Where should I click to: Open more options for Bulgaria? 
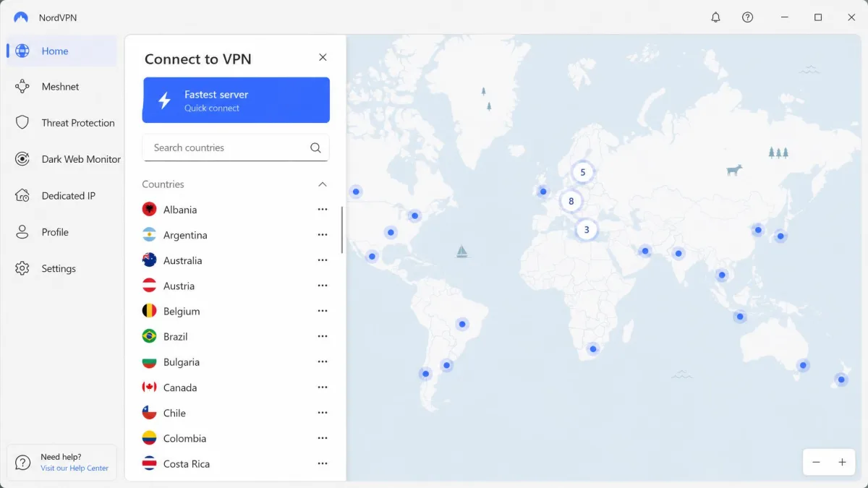[323, 362]
